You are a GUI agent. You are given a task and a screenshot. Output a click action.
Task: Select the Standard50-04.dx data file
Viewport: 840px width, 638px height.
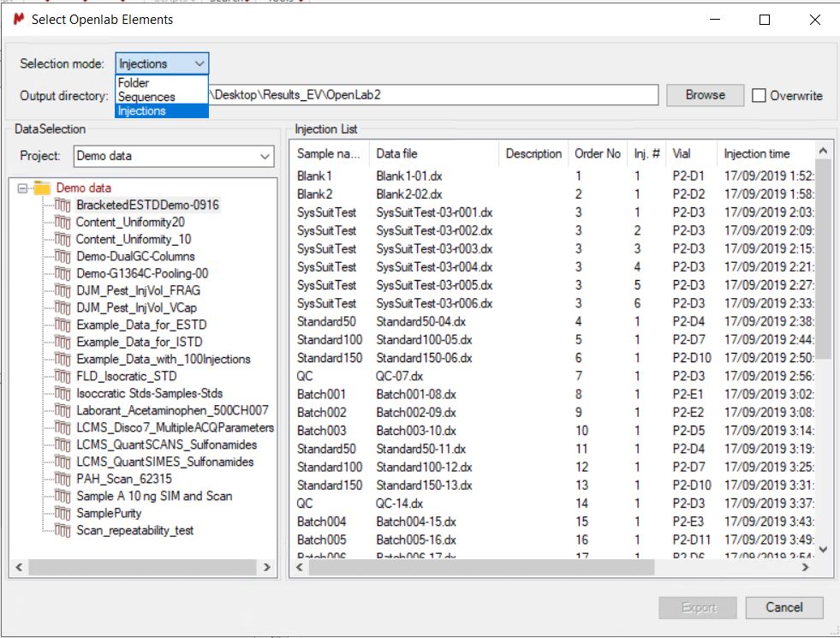[421, 322]
